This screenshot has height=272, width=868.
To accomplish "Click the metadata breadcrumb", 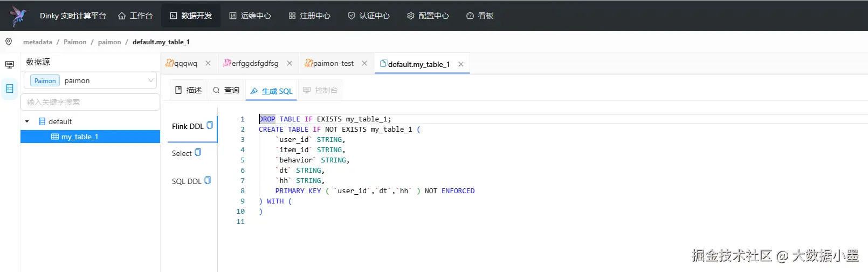I will pos(38,42).
